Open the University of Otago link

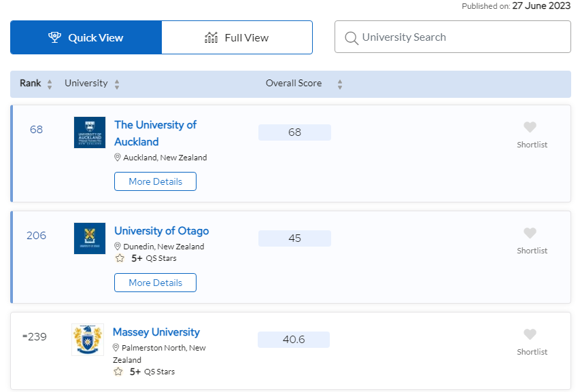162,231
